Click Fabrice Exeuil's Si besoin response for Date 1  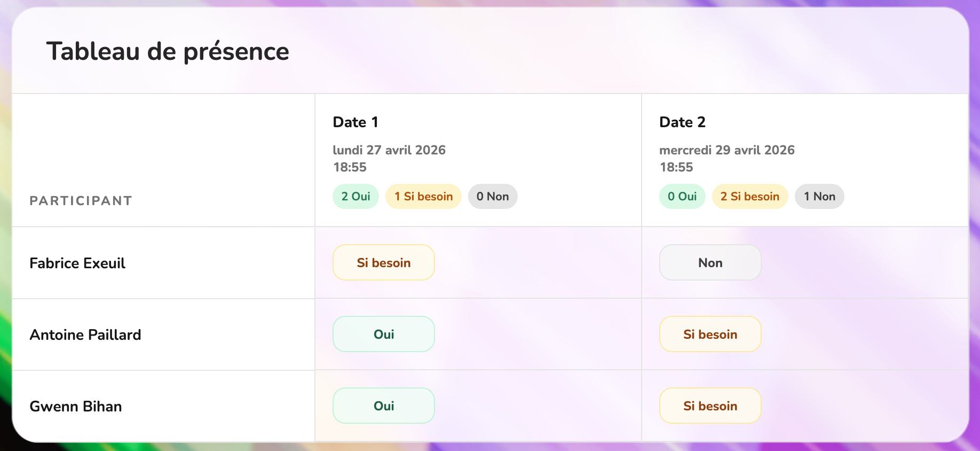(x=383, y=262)
